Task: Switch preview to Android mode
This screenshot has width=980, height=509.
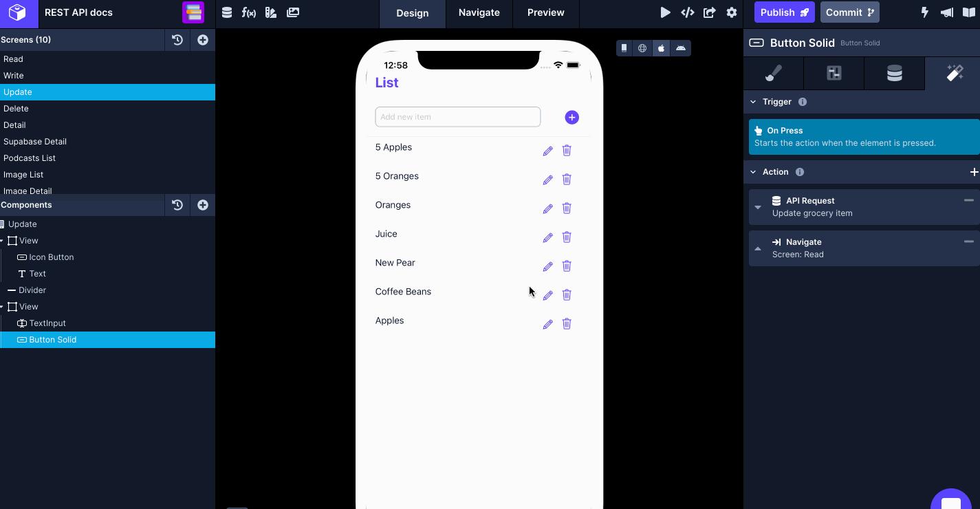Action: click(681, 48)
